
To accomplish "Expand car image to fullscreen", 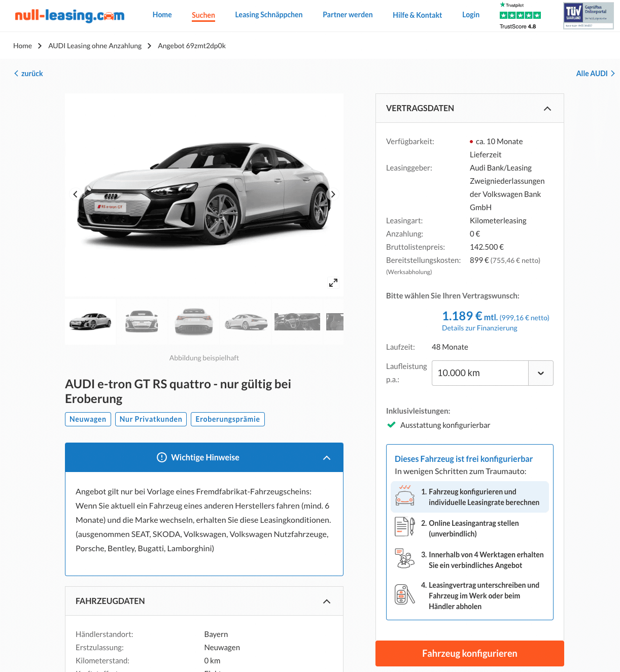I will (x=333, y=283).
